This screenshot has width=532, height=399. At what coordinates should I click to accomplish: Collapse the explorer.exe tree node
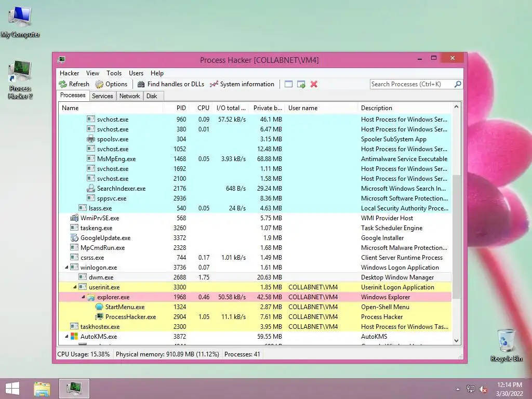point(83,297)
